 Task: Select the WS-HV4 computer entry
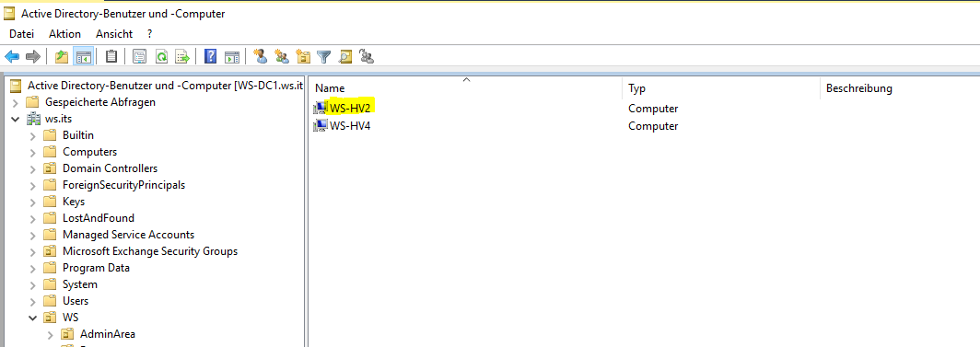point(351,125)
